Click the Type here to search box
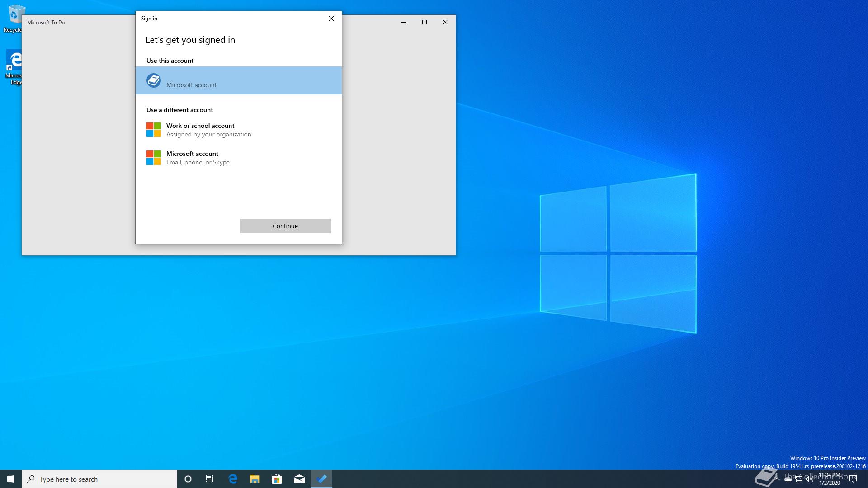This screenshot has width=868, height=488. click(99, 479)
